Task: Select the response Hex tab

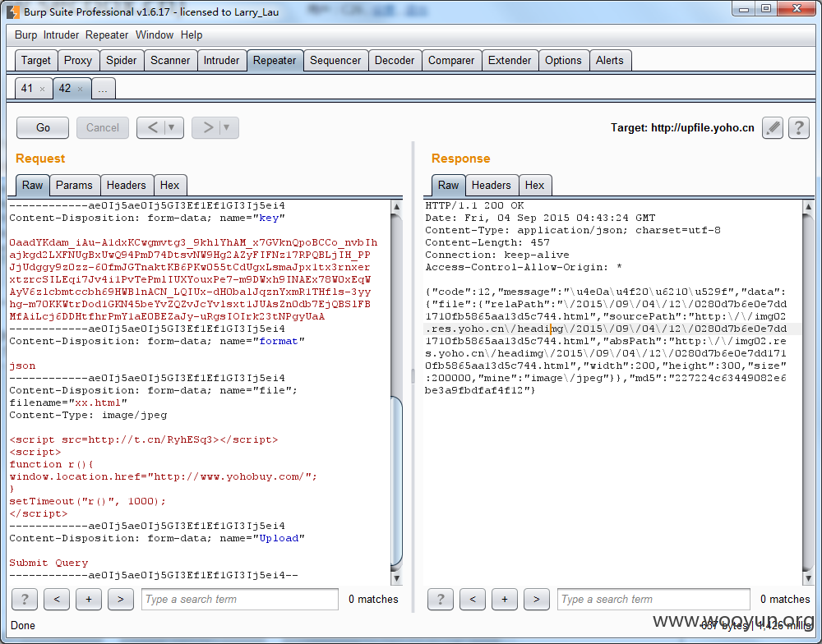Action: coord(535,185)
